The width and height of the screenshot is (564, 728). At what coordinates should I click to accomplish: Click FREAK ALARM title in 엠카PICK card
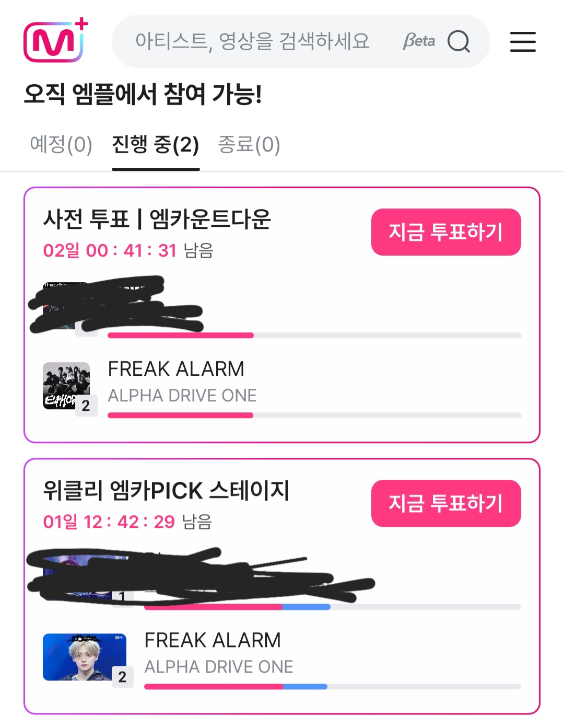(x=213, y=640)
